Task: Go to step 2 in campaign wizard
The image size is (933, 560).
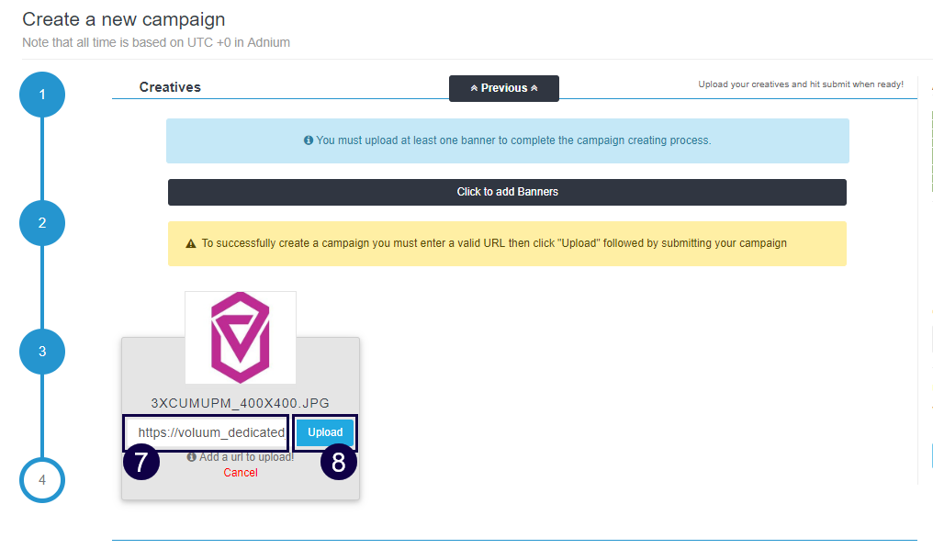Action: tap(41, 223)
